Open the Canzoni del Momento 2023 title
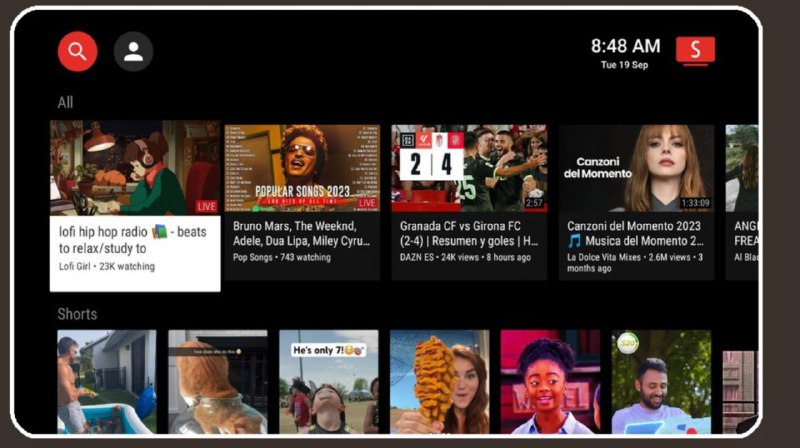 (x=635, y=234)
